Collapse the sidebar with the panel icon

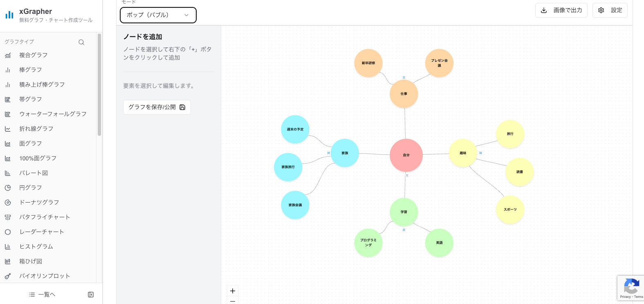pyautogui.click(x=91, y=295)
